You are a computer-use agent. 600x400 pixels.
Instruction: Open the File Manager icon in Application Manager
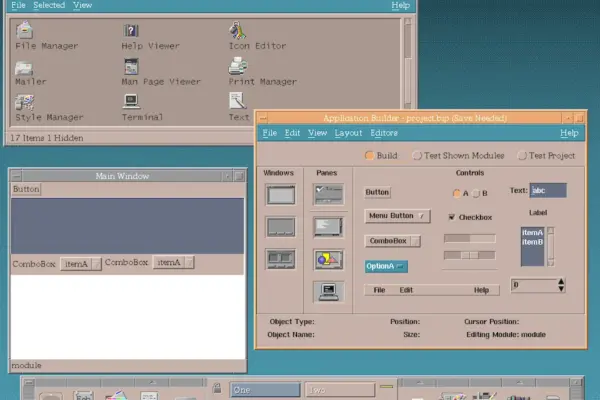[24, 30]
